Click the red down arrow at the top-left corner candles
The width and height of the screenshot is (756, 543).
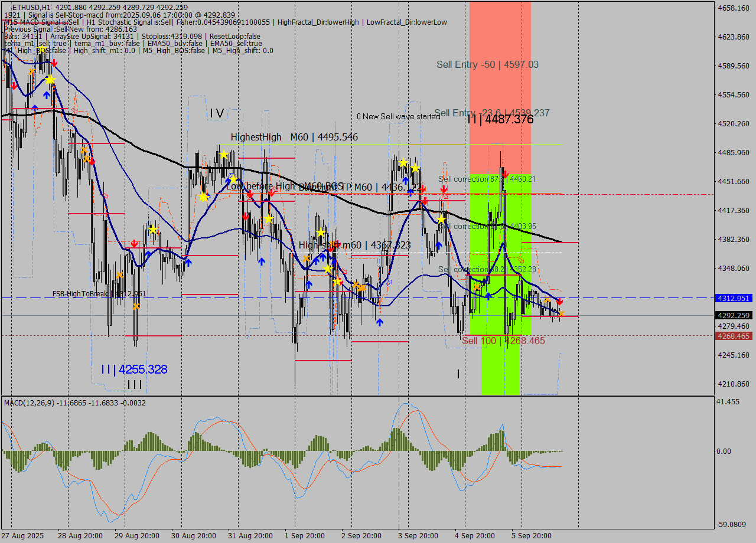point(54,63)
